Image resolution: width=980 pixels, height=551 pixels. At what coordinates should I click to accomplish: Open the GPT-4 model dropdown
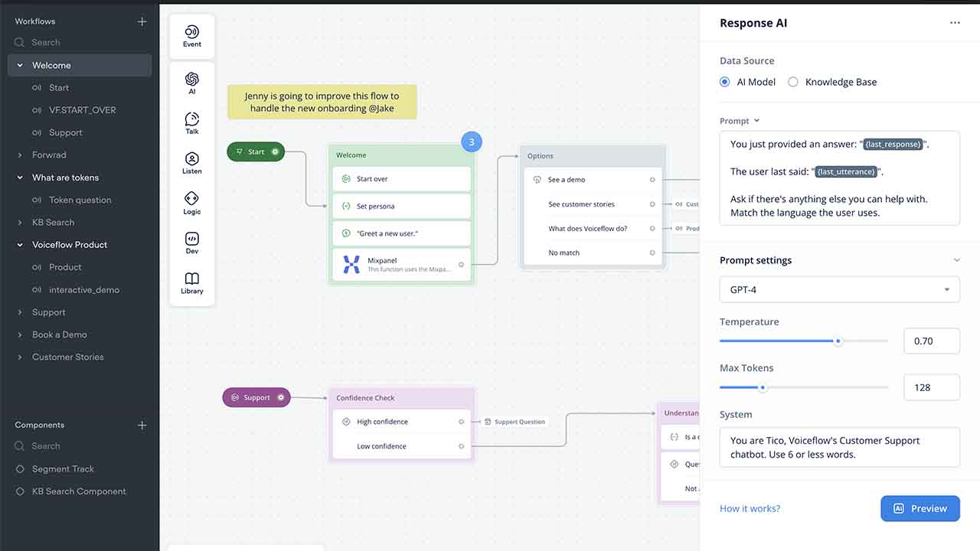click(840, 290)
